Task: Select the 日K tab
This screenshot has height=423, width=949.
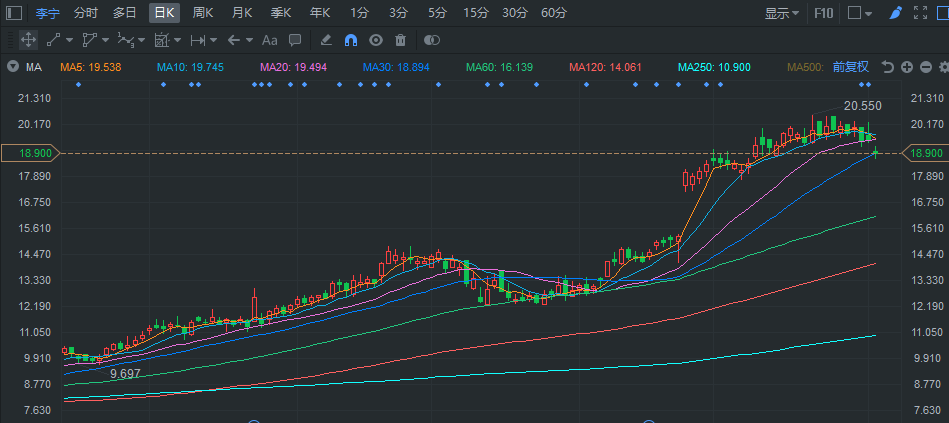Action: click(x=164, y=13)
